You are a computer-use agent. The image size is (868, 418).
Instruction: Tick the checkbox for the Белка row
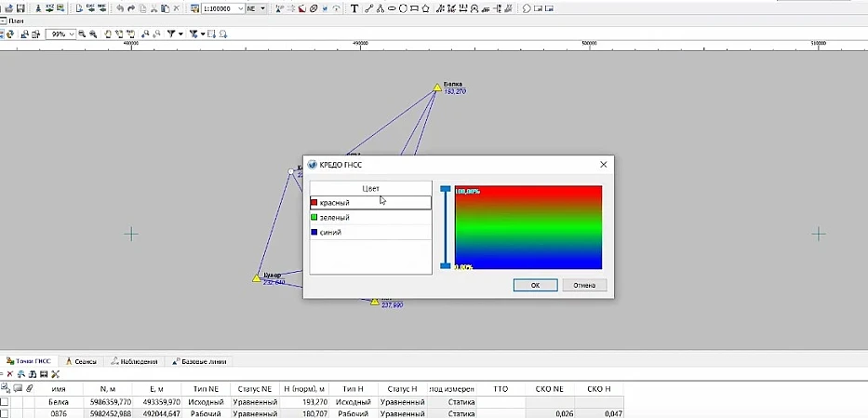point(5,402)
